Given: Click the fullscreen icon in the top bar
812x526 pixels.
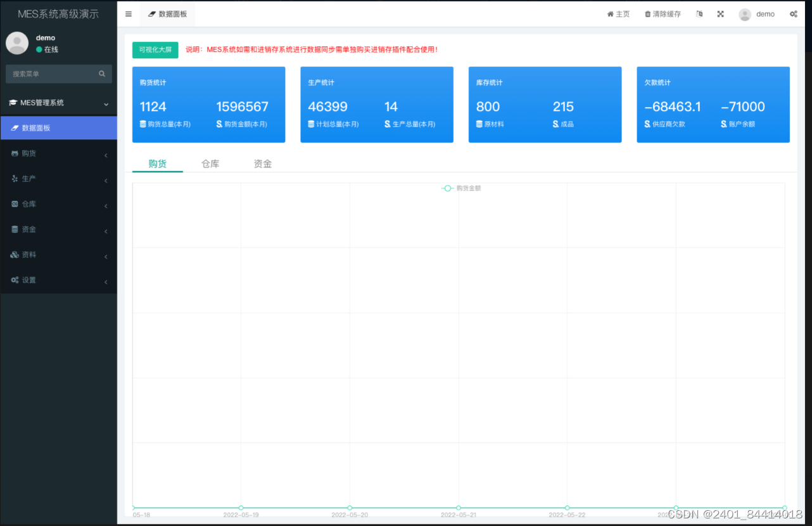Looking at the screenshot, I should (x=720, y=13).
